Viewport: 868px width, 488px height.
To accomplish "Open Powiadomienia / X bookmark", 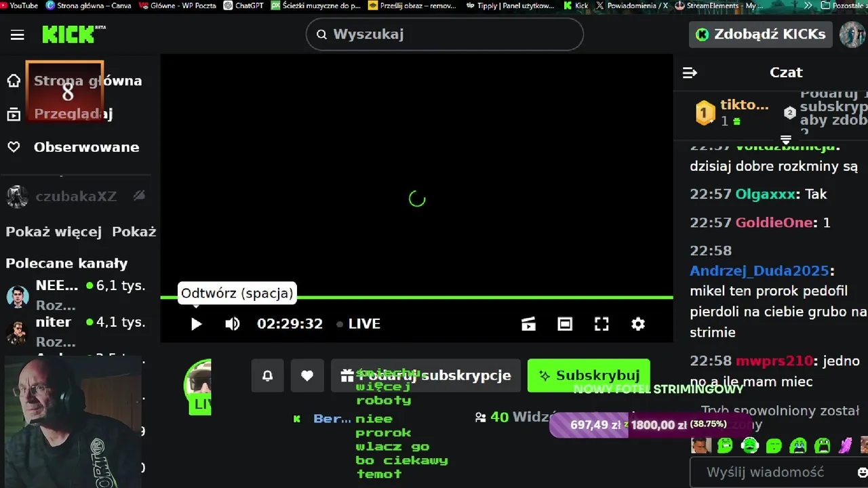I will click(631, 5).
